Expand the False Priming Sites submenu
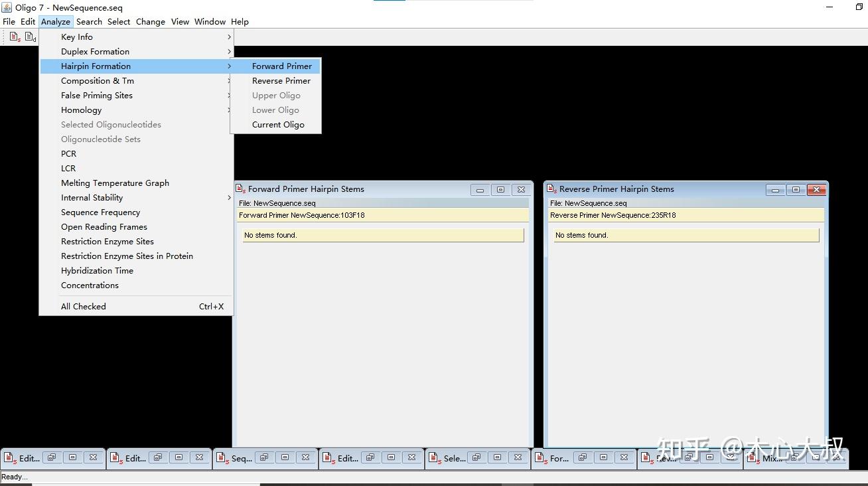 coord(137,96)
